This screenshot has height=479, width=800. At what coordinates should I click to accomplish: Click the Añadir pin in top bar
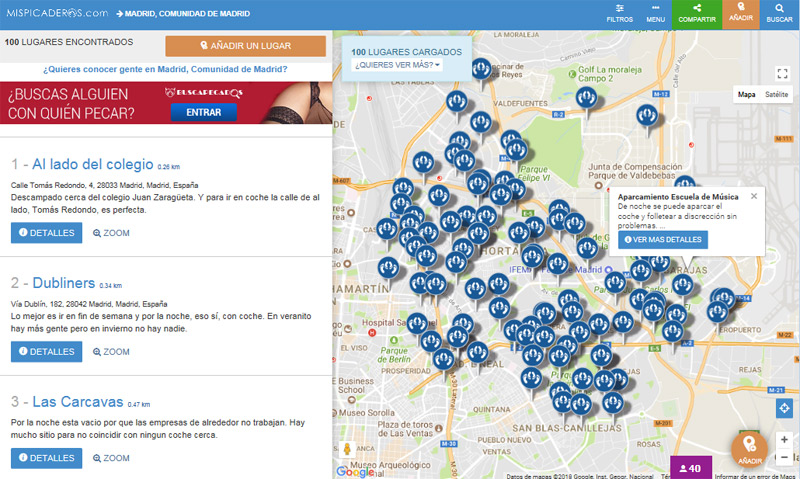coord(740,14)
